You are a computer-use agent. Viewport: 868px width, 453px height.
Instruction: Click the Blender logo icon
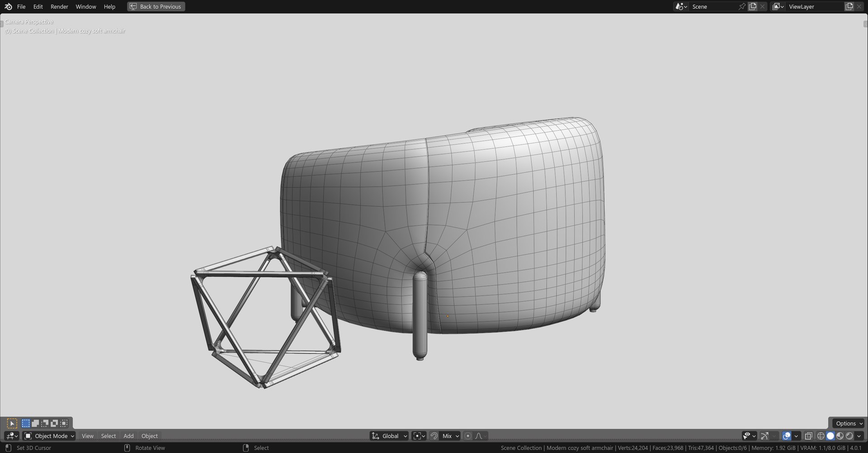8,6
